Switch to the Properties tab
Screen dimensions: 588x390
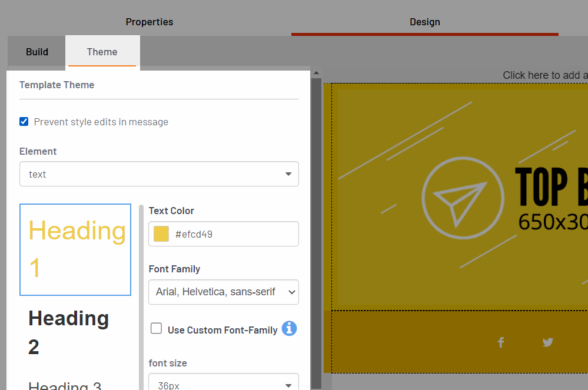[150, 22]
